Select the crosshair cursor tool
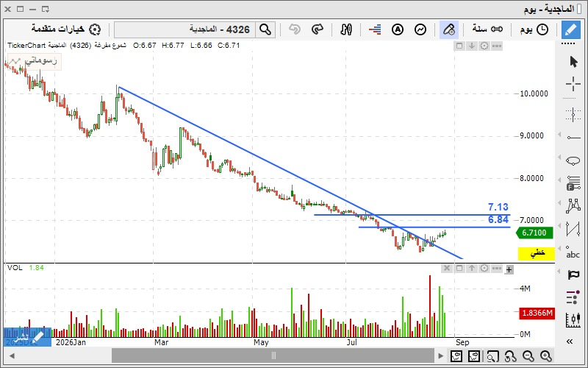Image resolution: width=588 pixels, height=368 pixels. (x=573, y=84)
